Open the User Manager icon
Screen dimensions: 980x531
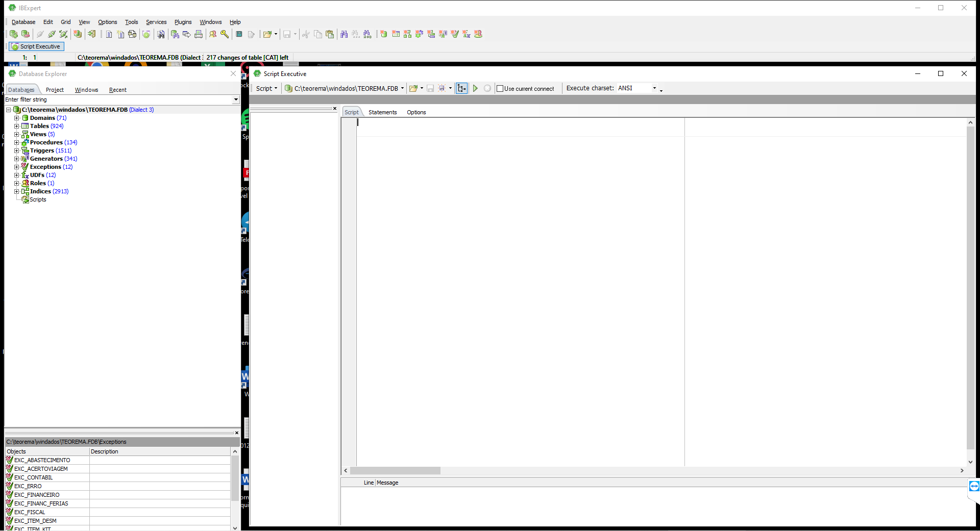click(213, 34)
